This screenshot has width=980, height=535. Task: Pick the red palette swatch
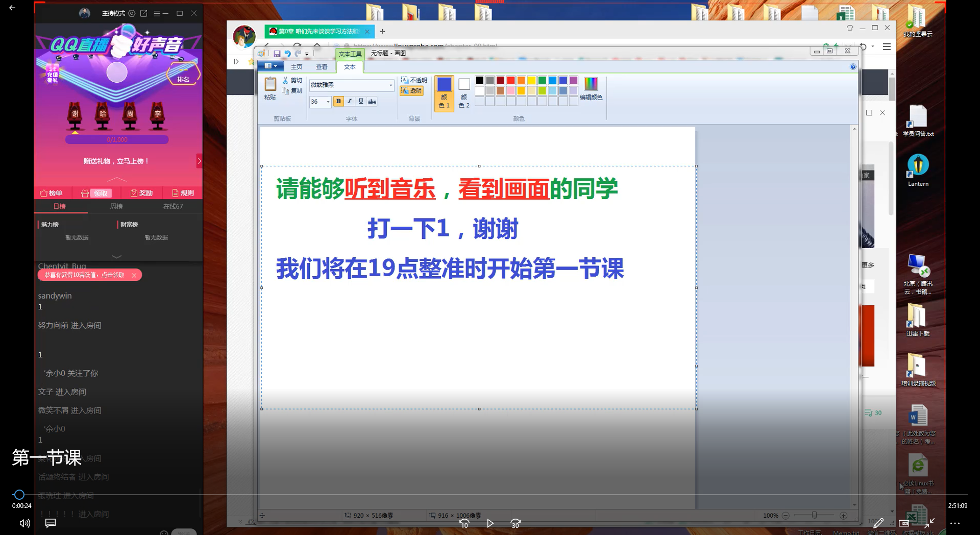coord(510,80)
